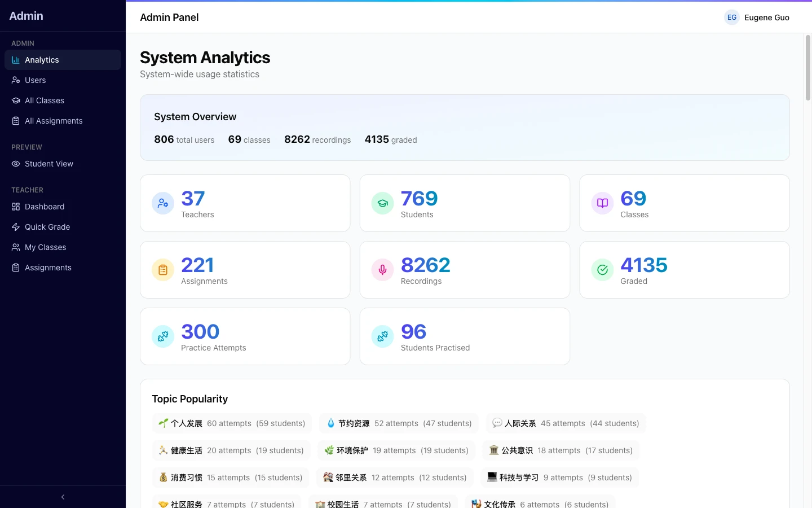Select the 37 Teachers count
Screen dimensions: 812x508
pos(193,198)
